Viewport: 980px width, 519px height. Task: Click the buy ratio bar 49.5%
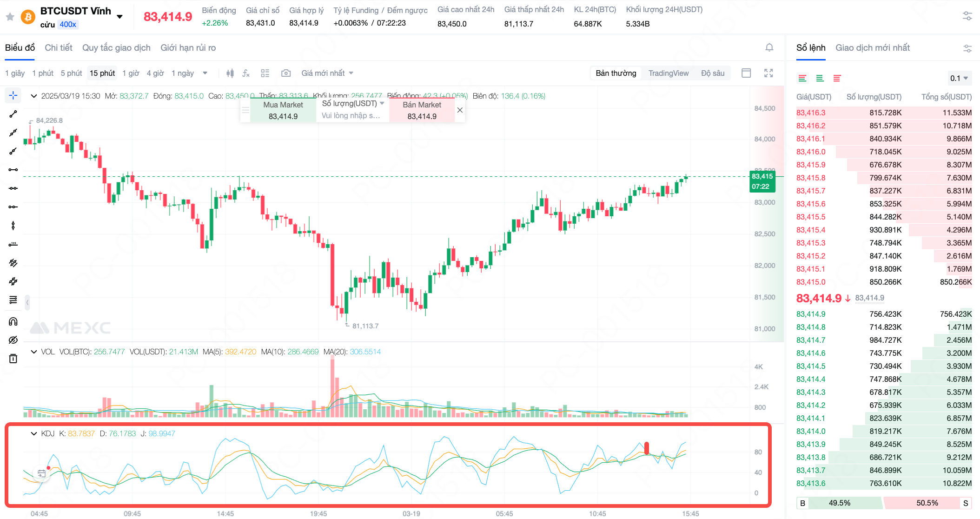pos(839,503)
